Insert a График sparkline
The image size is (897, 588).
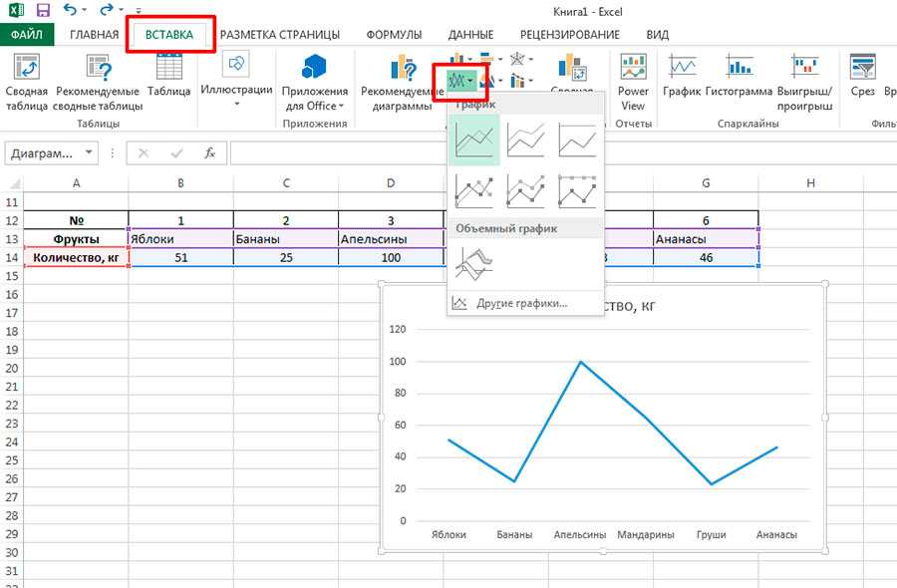tap(682, 76)
